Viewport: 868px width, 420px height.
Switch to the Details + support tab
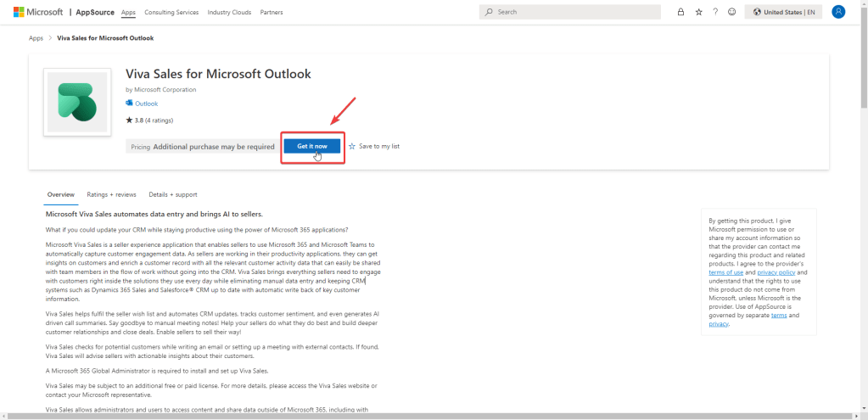tap(173, 194)
